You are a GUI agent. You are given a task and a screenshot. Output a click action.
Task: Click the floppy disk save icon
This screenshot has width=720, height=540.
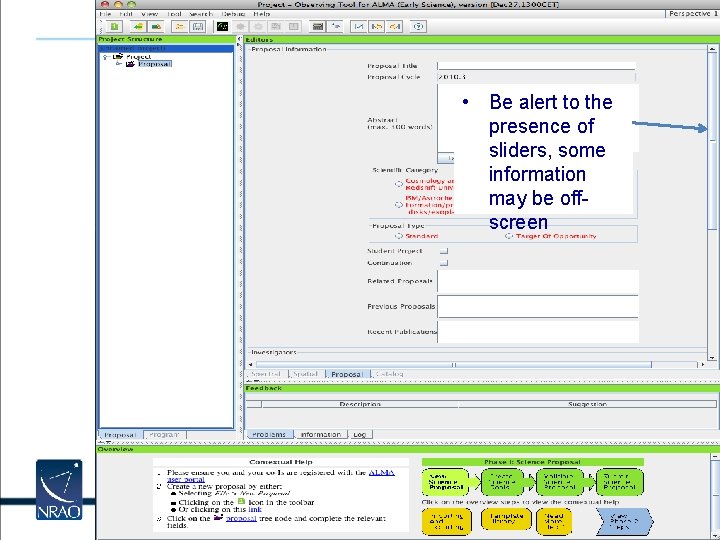coord(198,27)
